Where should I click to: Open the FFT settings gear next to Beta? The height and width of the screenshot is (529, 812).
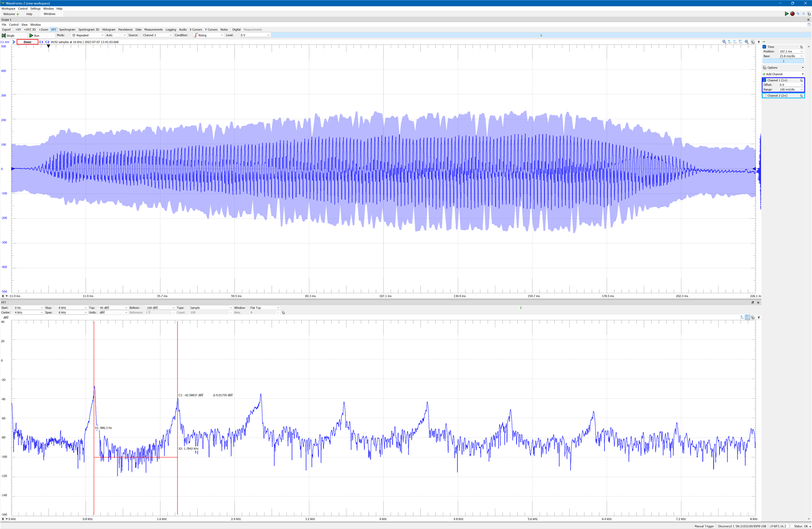[283, 313]
